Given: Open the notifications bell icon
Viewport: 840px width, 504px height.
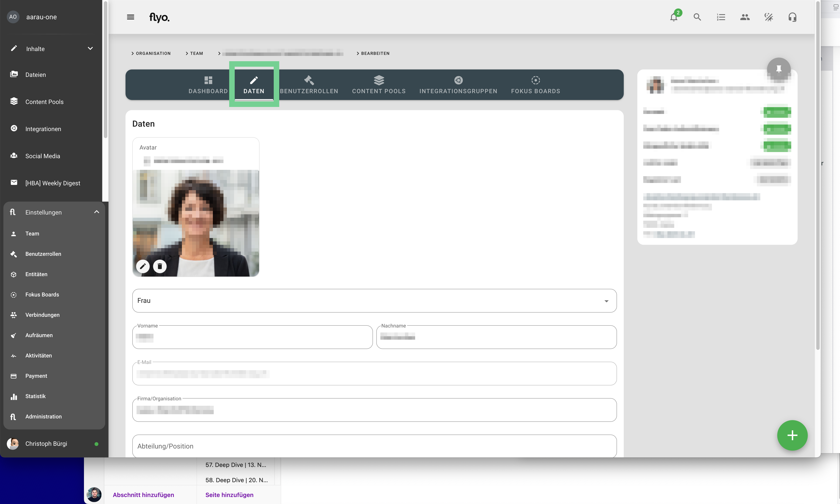Looking at the screenshot, I should click(x=673, y=17).
